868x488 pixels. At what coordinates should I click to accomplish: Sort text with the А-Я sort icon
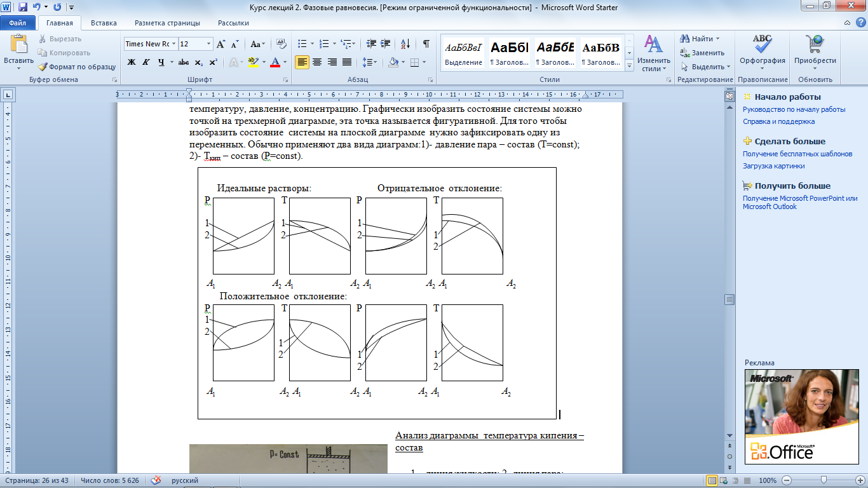[404, 44]
